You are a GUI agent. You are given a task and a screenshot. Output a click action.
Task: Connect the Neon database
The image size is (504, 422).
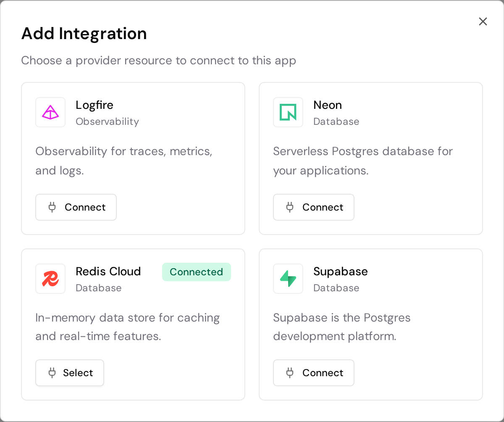[x=314, y=207]
